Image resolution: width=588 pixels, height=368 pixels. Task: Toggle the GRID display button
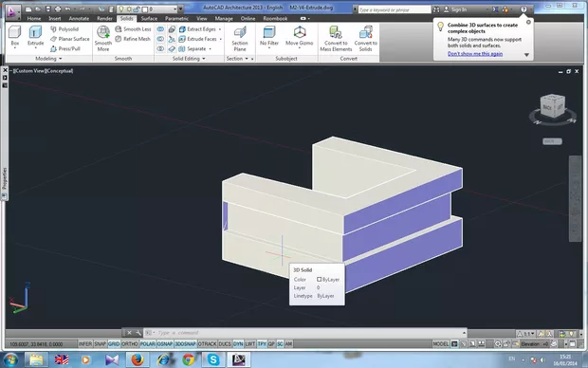point(114,343)
